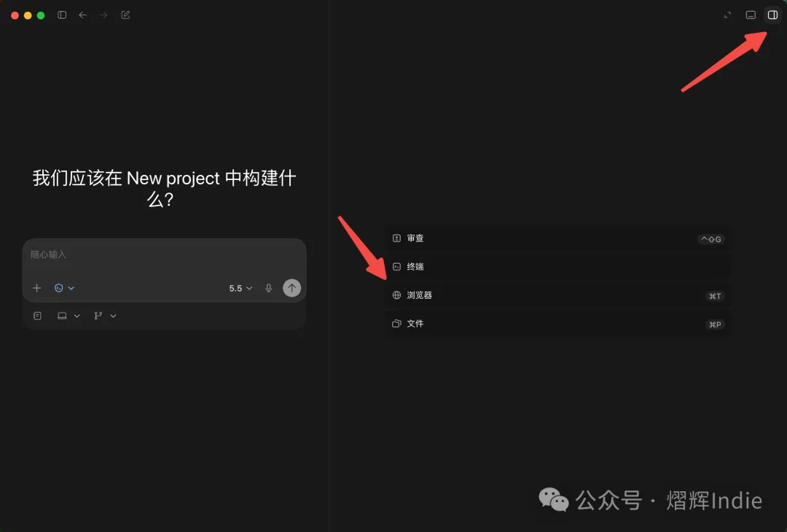The height and width of the screenshot is (532, 787).
Task: Click the heading 我们应该在 New project 中构建什么
Action: coord(164,189)
